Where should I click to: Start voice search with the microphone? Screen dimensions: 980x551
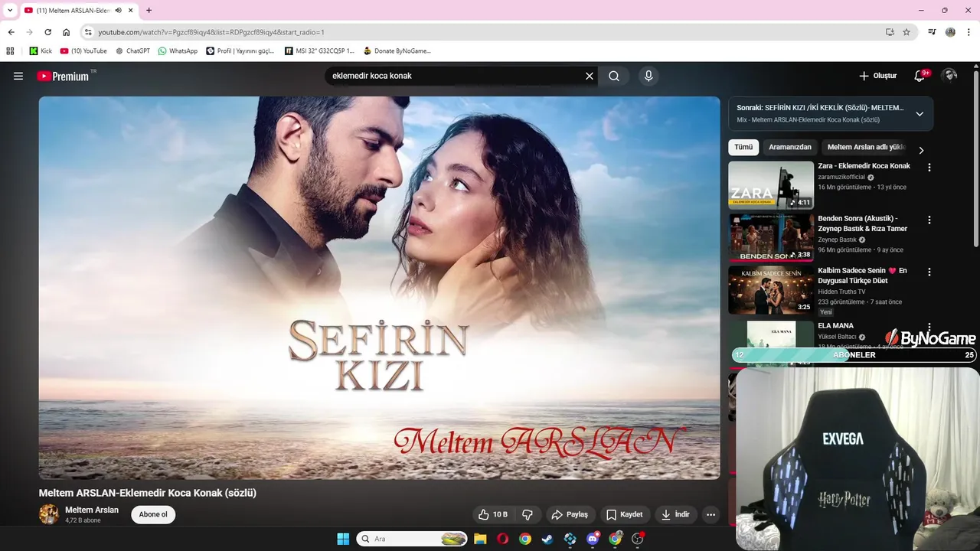[648, 76]
